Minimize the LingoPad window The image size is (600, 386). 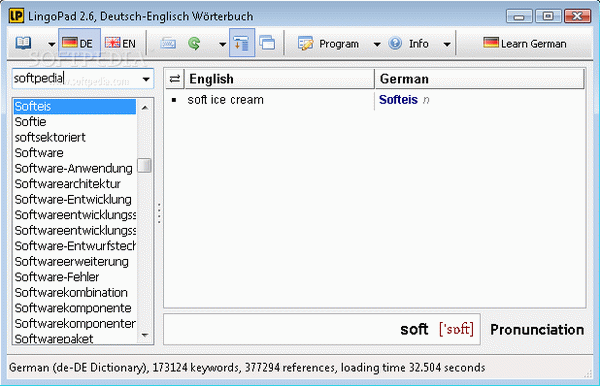[519, 16]
